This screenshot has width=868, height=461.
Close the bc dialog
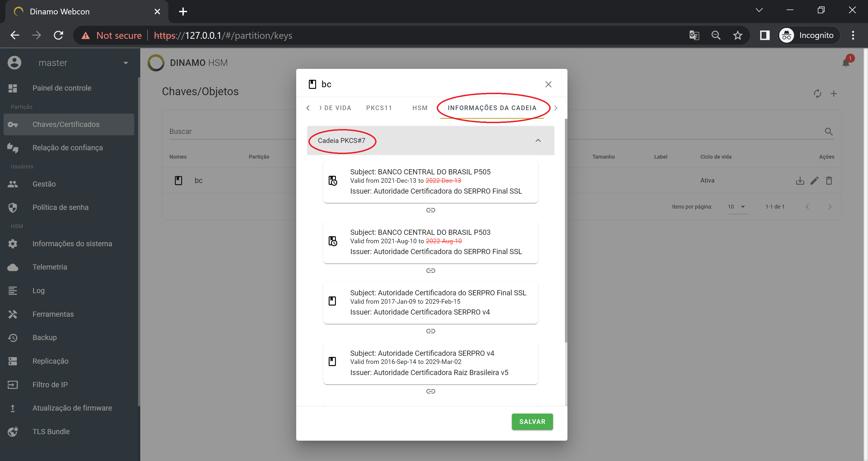point(548,84)
